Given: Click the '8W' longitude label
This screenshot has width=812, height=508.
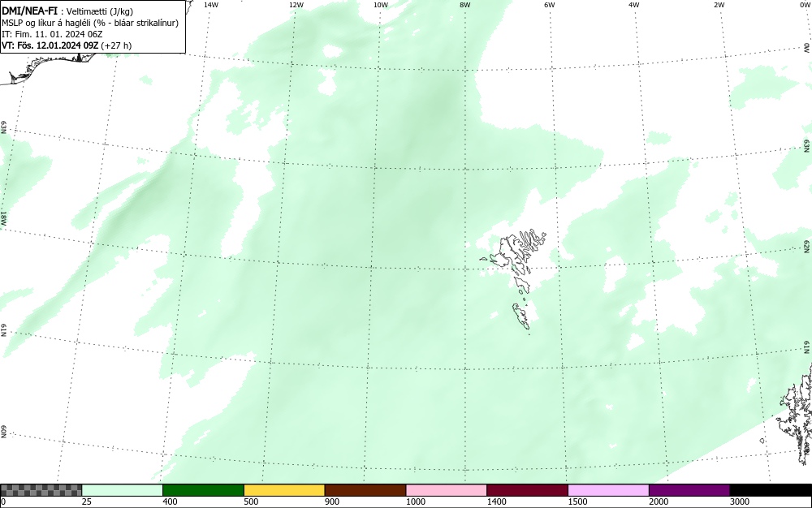Looking at the screenshot, I should (465, 5).
